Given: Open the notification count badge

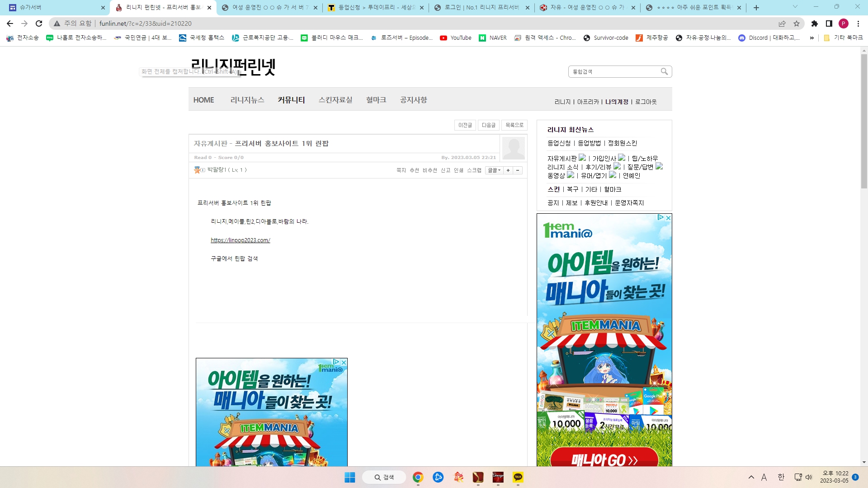Looking at the screenshot, I should point(855,477).
